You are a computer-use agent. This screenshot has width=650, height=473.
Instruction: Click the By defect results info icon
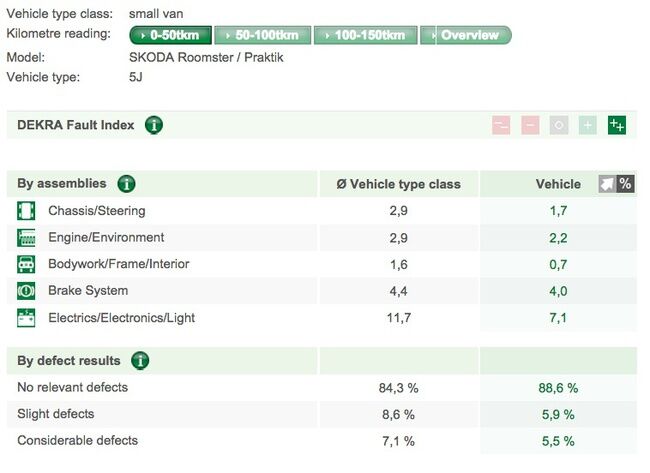pyautogui.click(x=141, y=361)
